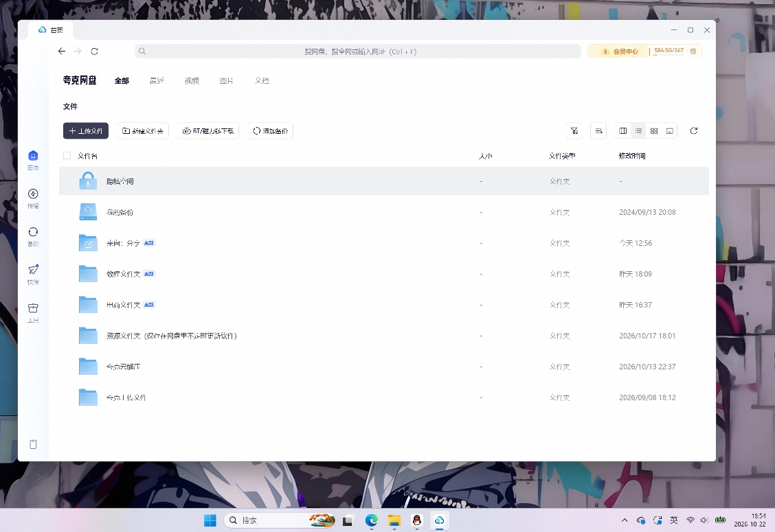Open the Windows Start menu

point(210,520)
